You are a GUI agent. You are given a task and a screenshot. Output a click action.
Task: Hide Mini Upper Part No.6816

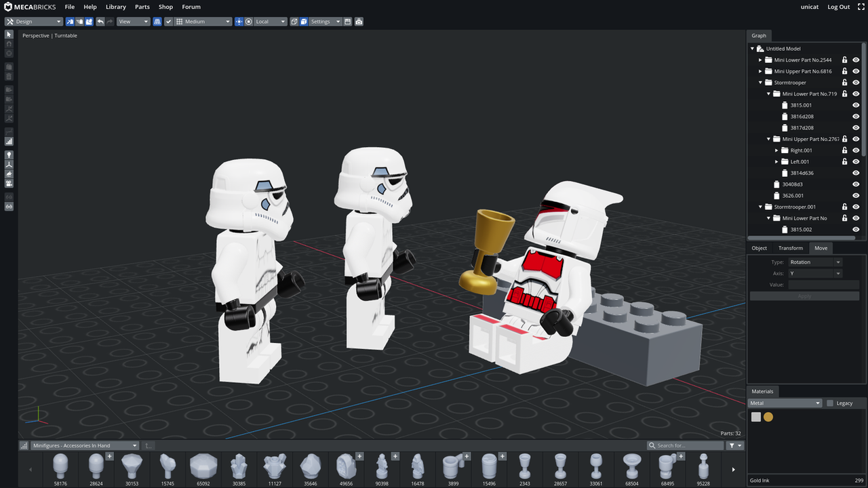(856, 71)
